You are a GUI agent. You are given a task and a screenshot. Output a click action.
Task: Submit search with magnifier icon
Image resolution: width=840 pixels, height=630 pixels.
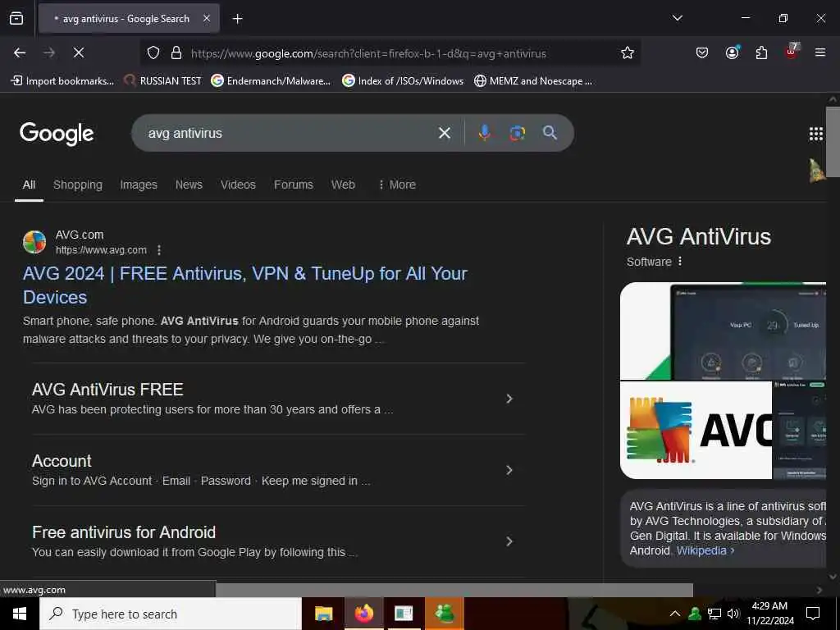coord(550,133)
